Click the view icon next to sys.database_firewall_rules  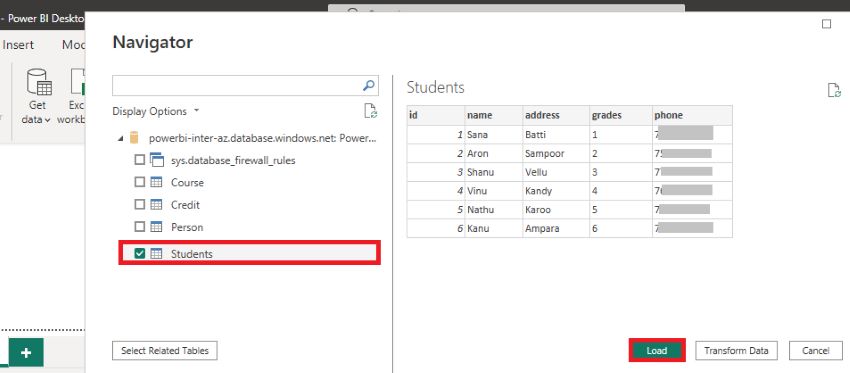(157, 160)
